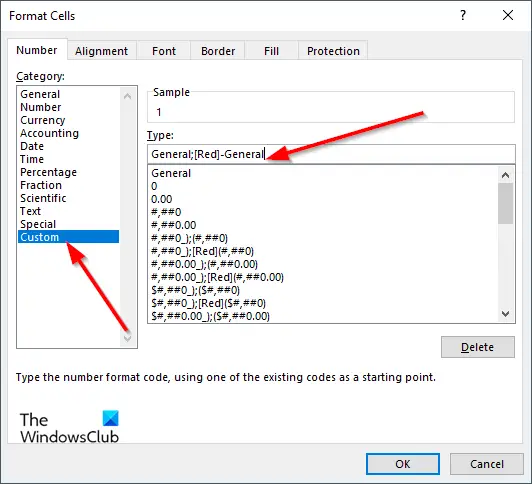This screenshot has height=484, width=532.
Task: Switch to the Alignment tab
Action: tap(101, 51)
